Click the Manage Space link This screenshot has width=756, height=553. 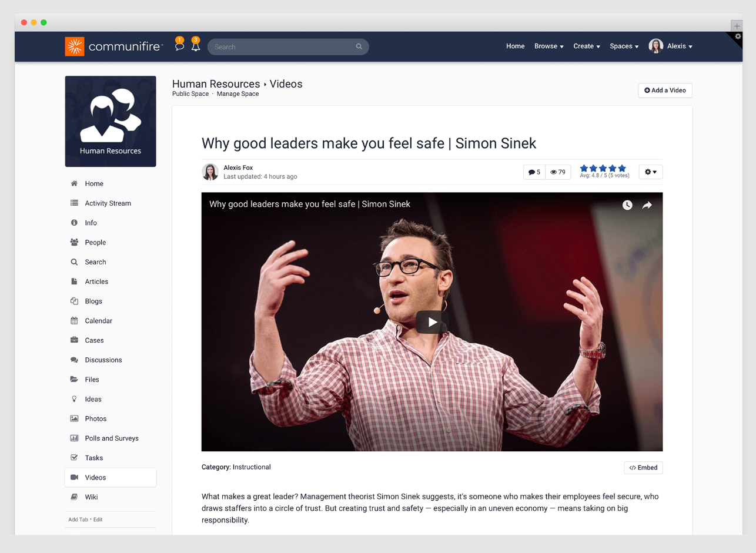click(x=237, y=94)
